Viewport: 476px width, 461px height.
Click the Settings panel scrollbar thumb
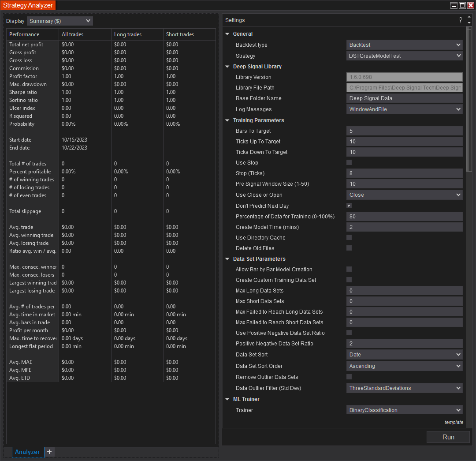(469, 99)
